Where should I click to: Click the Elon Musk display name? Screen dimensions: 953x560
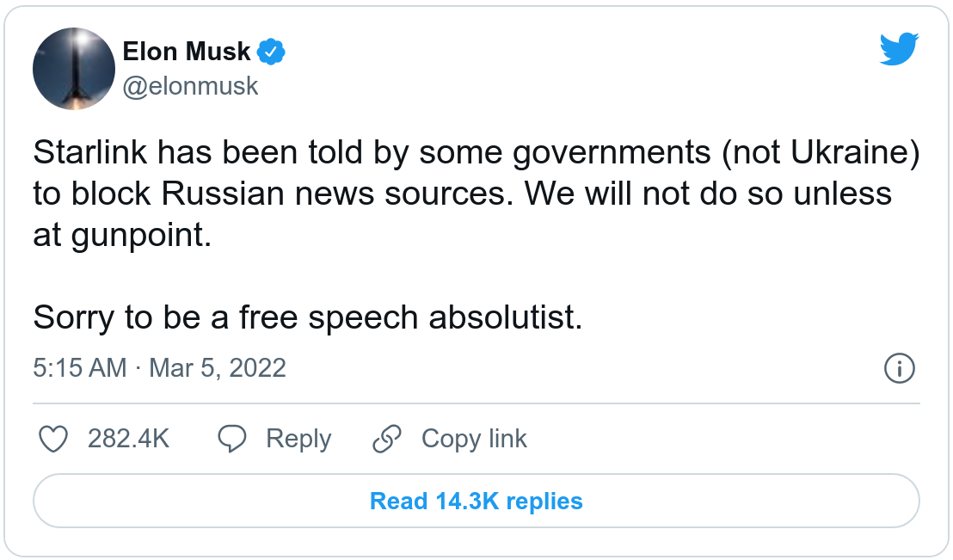tap(187, 52)
